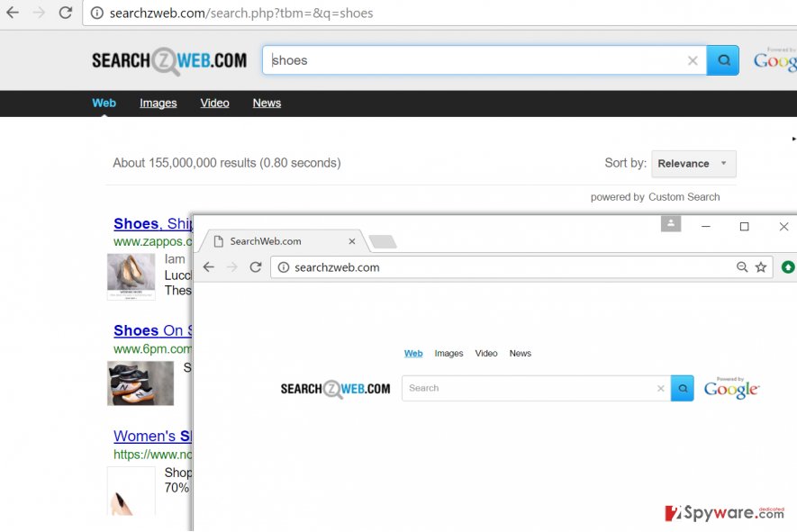Image resolution: width=797 pixels, height=532 pixels.
Task: Select the SearchWeb.com browser tab in front window
Action: click(282, 241)
